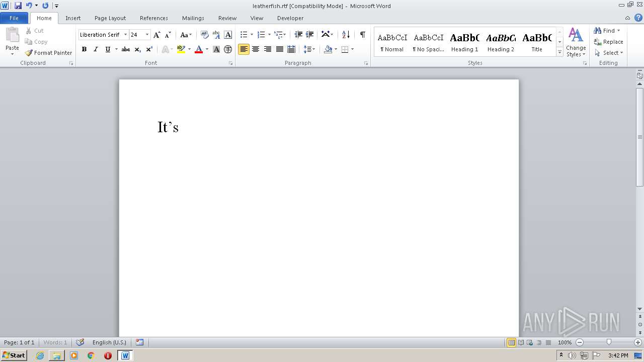The height and width of the screenshot is (362, 644).
Task: Apply the Heading 1 style
Action: click(x=465, y=42)
